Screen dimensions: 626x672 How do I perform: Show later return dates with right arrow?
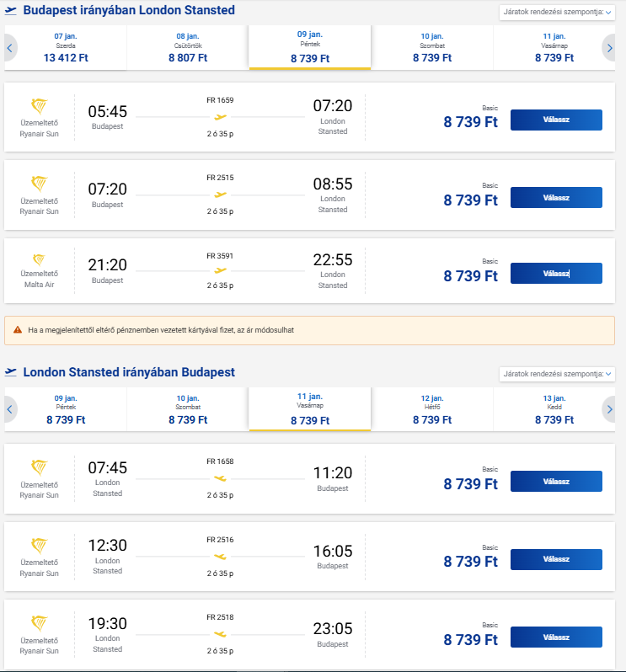tap(609, 409)
